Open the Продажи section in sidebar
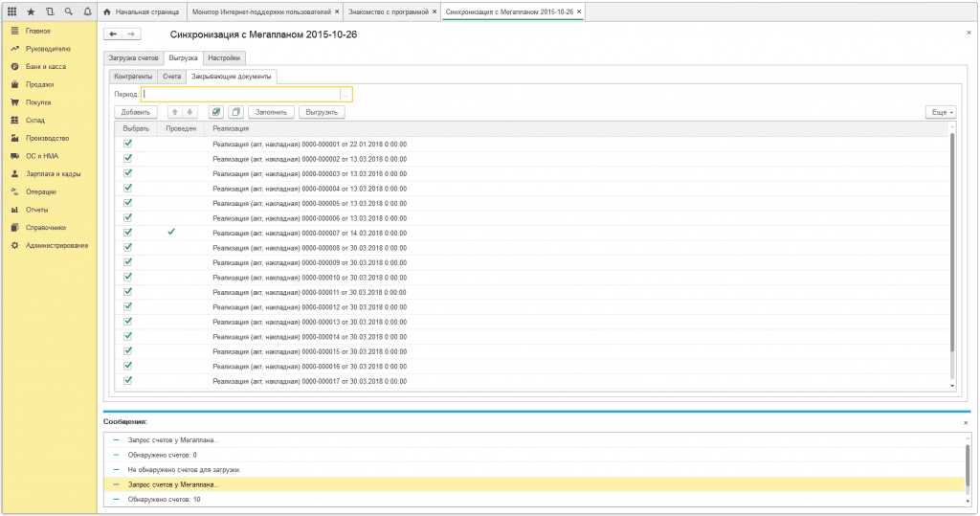Viewport: 980px width, 516px height. coord(39,84)
